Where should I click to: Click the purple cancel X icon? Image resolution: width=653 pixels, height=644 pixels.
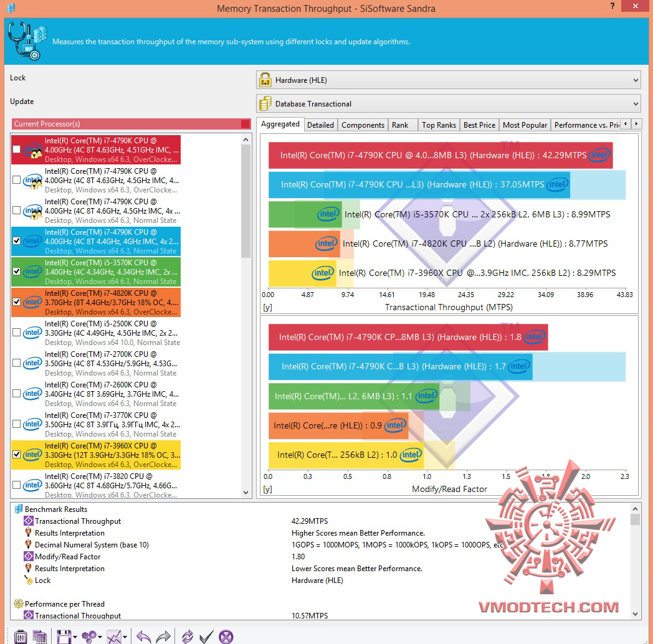click(x=226, y=637)
